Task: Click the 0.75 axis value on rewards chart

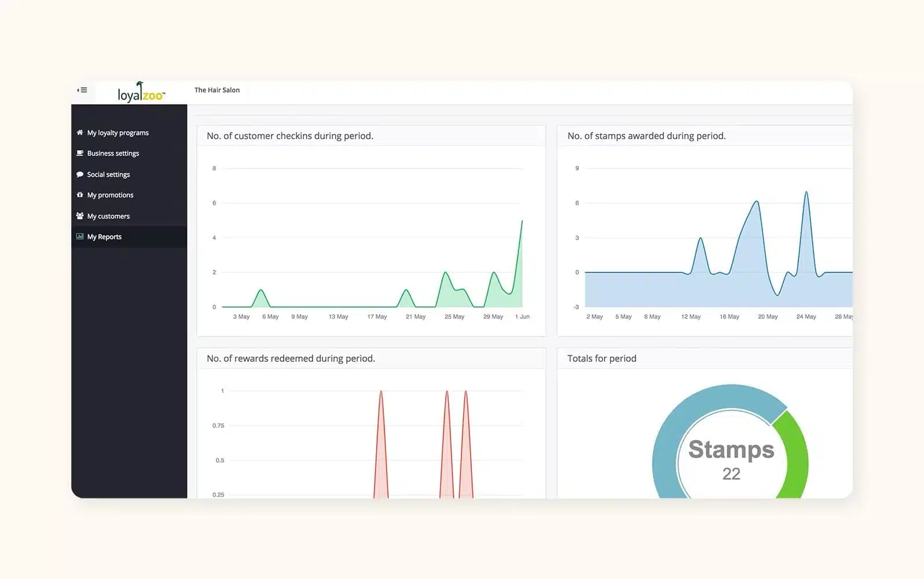Action: click(x=218, y=426)
